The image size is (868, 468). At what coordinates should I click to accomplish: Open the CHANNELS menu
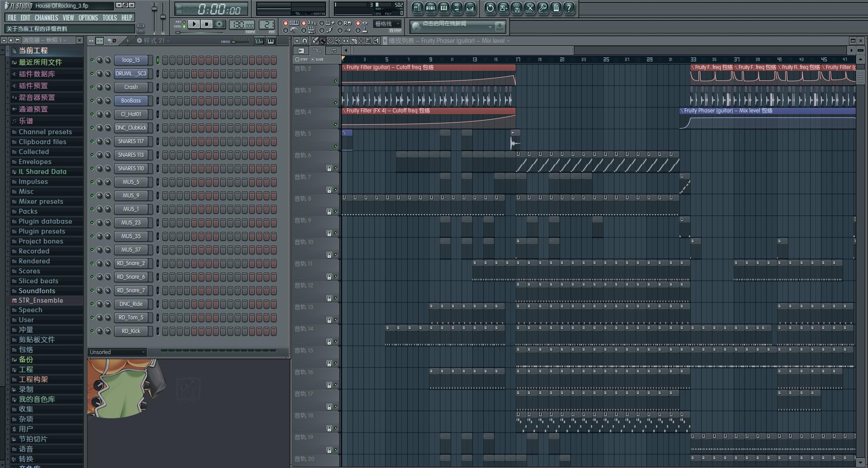(x=46, y=18)
